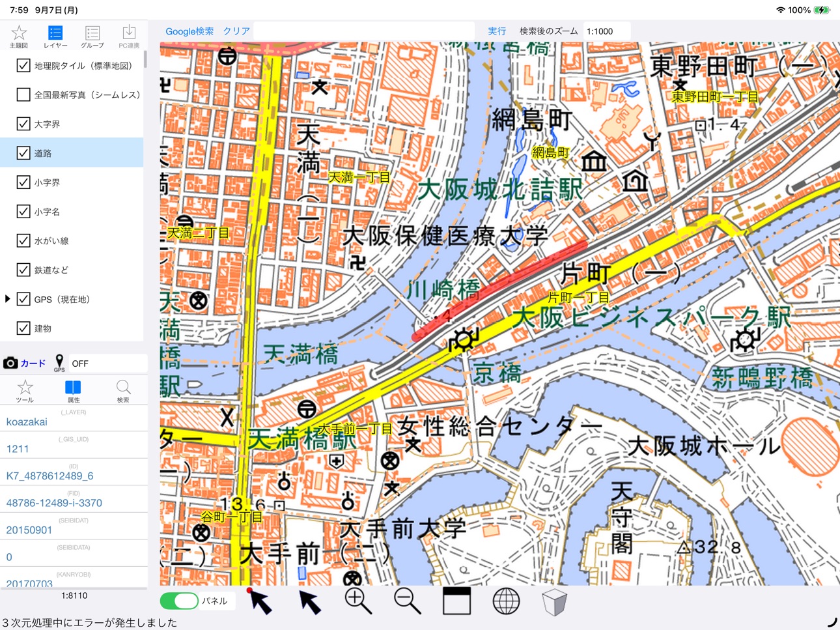Open the 主題図 star tab
The image size is (840, 630).
[x=19, y=36]
